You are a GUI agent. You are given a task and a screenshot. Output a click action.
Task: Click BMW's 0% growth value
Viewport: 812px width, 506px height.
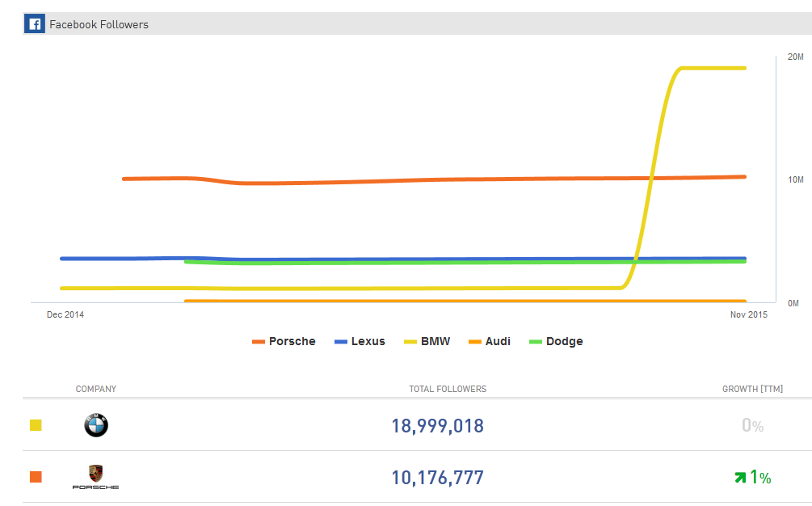pyautogui.click(x=752, y=426)
